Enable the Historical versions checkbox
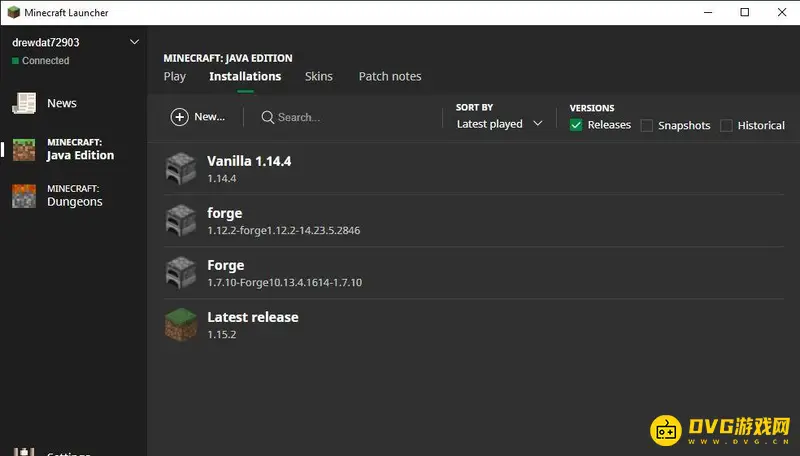 (x=726, y=125)
